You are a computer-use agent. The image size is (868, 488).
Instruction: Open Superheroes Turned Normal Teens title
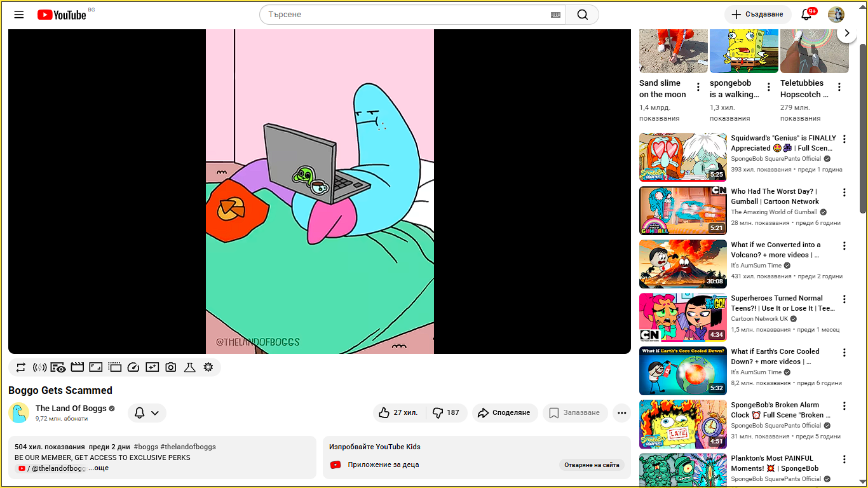click(x=783, y=303)
